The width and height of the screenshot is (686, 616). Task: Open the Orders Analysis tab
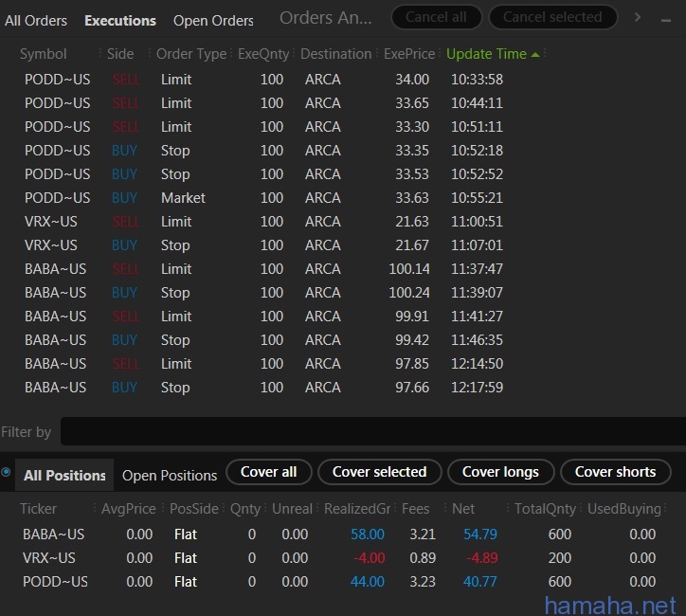(325, 18)
